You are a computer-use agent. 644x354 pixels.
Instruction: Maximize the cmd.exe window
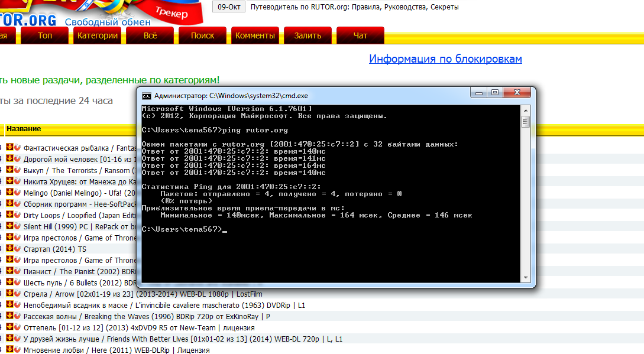click(x=495, y=93)
